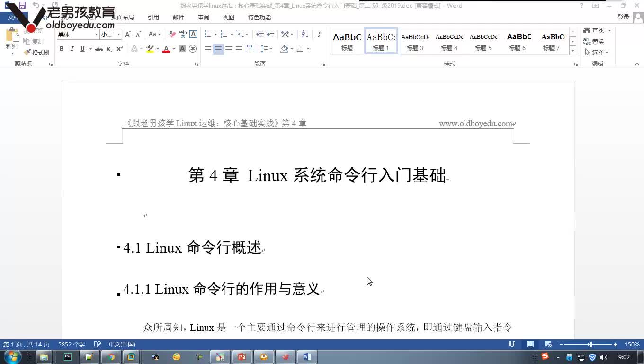The width and height of the screenshot is (644, 364).
Task: Open the 视图 (View) tab
Action: [x=229, y=17]
